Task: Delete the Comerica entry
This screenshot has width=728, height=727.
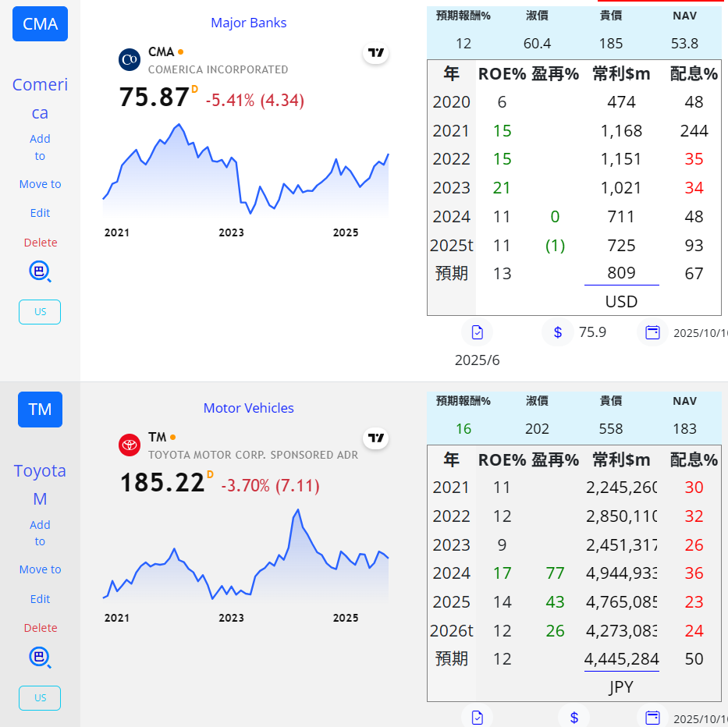Action: [x=40, y=243]
